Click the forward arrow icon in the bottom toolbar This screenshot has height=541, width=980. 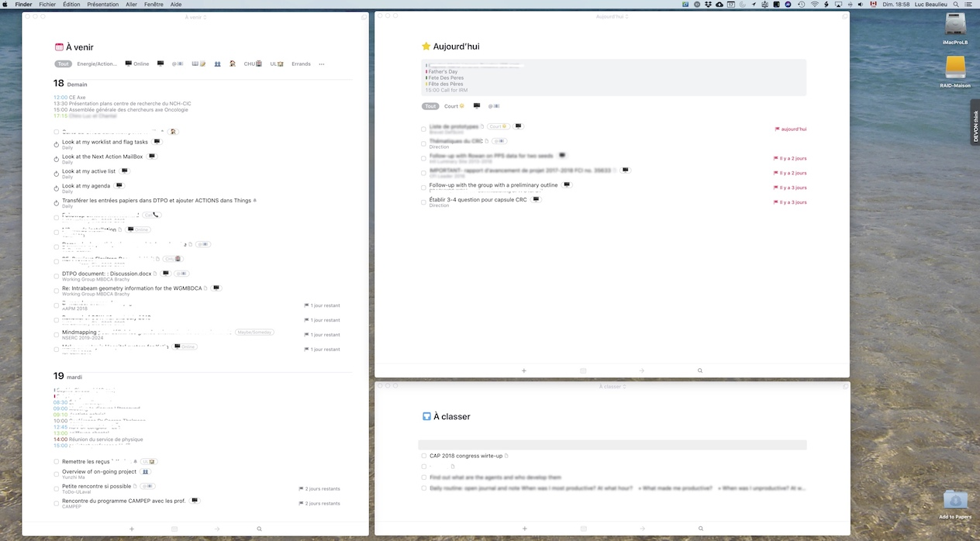click(x=641, y=370)
